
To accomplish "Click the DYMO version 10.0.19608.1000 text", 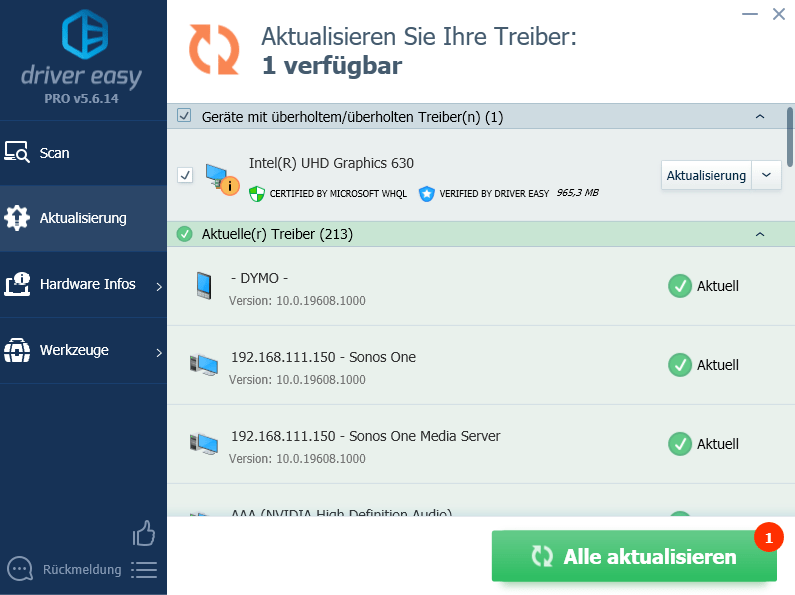I will (297, 301).
